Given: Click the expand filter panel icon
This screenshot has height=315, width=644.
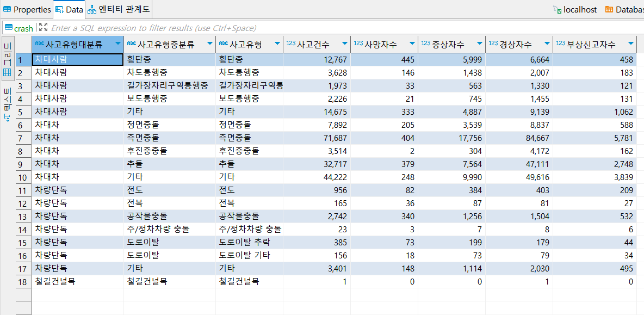Looking at the screenshot, I should pyautogui.click(x=43, y=28).
